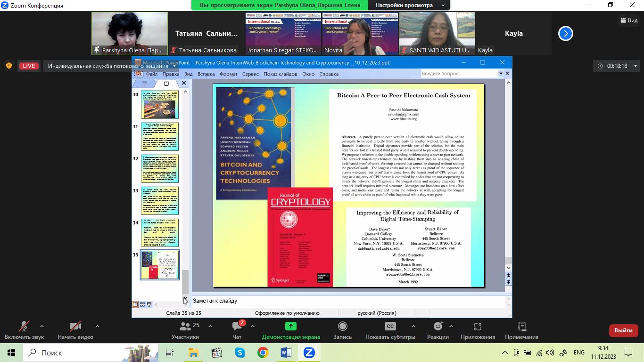644x362 pixels.
Task: Click the Zoom encryption shield icon
Action: pos(8,66)
